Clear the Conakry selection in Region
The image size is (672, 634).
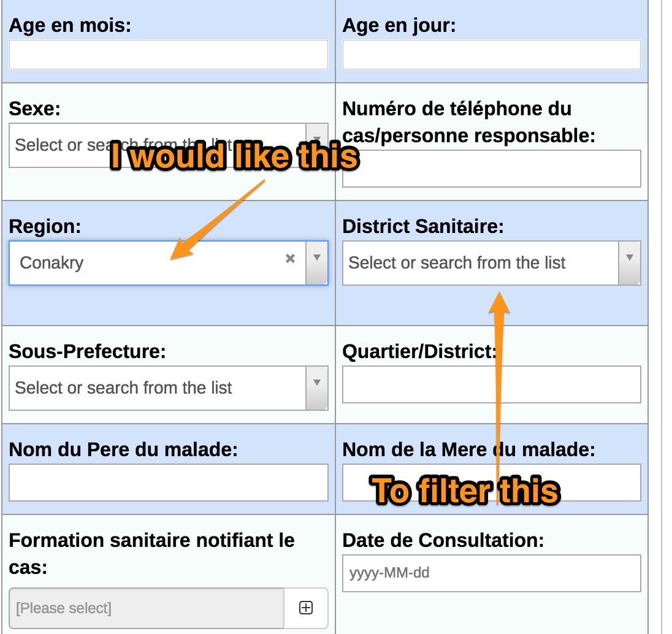tap(290, 259)
